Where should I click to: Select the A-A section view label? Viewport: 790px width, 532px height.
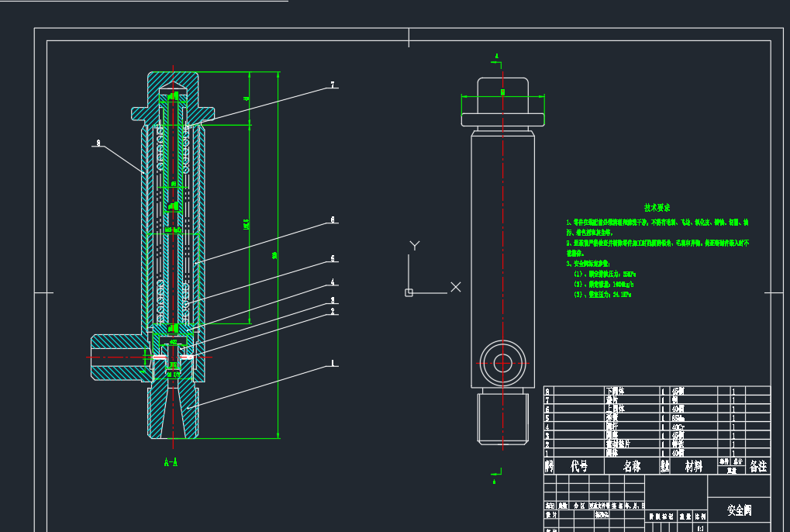click(171, 462)
